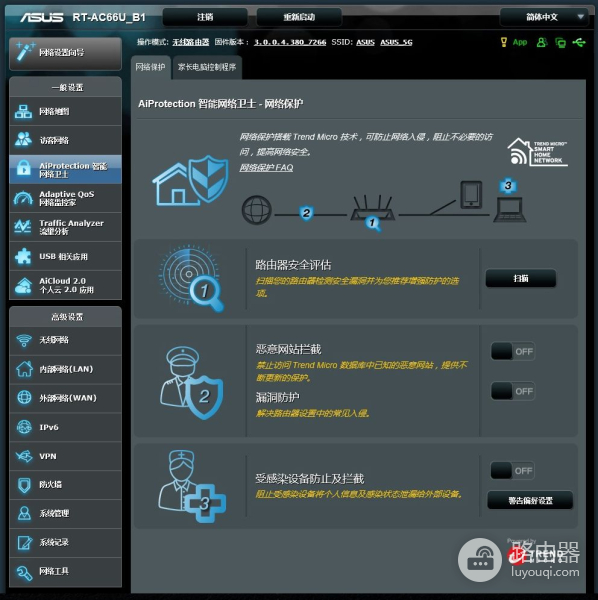Open the language dropdown (简体中文)
The width and height of the screenshot is (598, 600).
click(544, 17)
